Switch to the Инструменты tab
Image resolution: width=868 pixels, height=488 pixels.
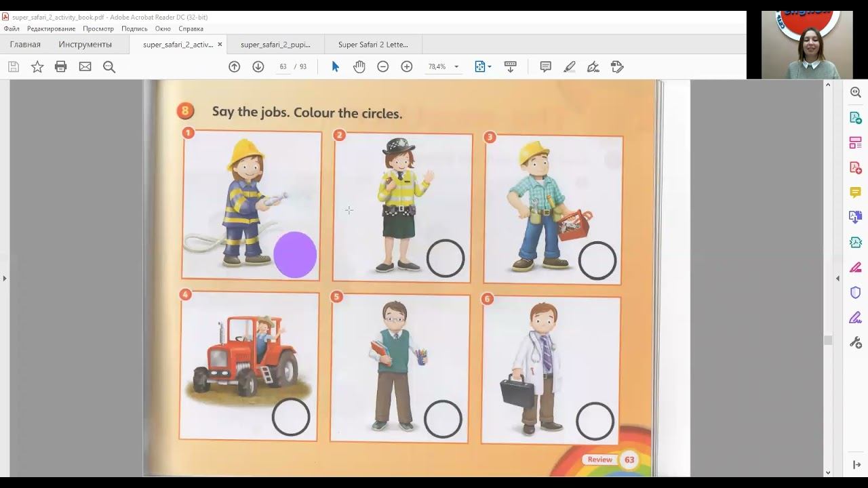85,45
